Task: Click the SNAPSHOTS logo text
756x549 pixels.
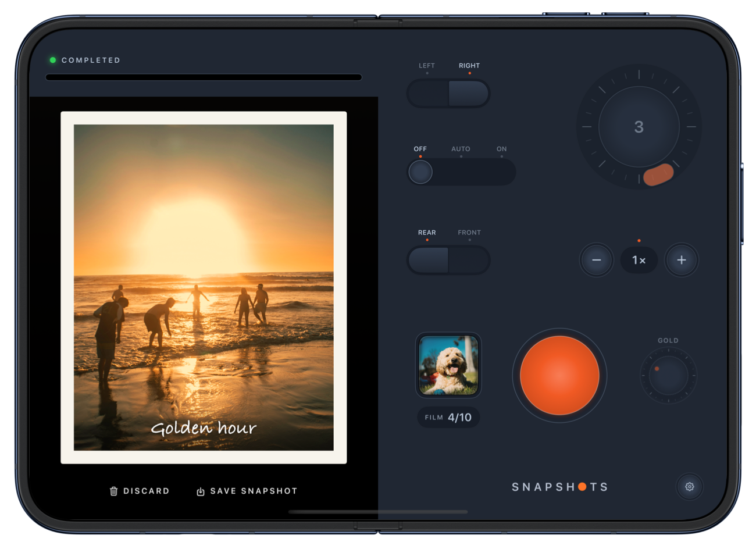Action: coord(559,487)
